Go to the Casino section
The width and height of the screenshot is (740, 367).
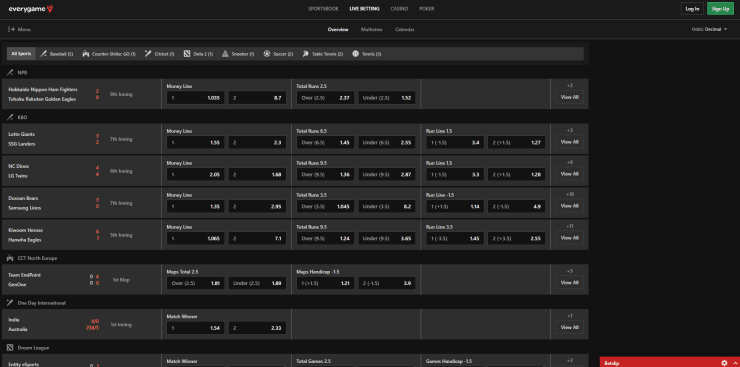tap(399, 8)
